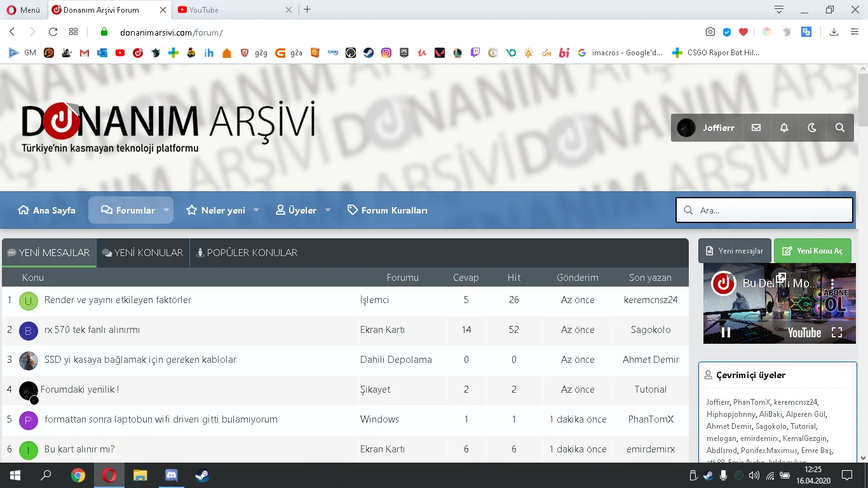
Task: Focus the Ara... search field
Action: pyautogui.click(x=764, y=210)
